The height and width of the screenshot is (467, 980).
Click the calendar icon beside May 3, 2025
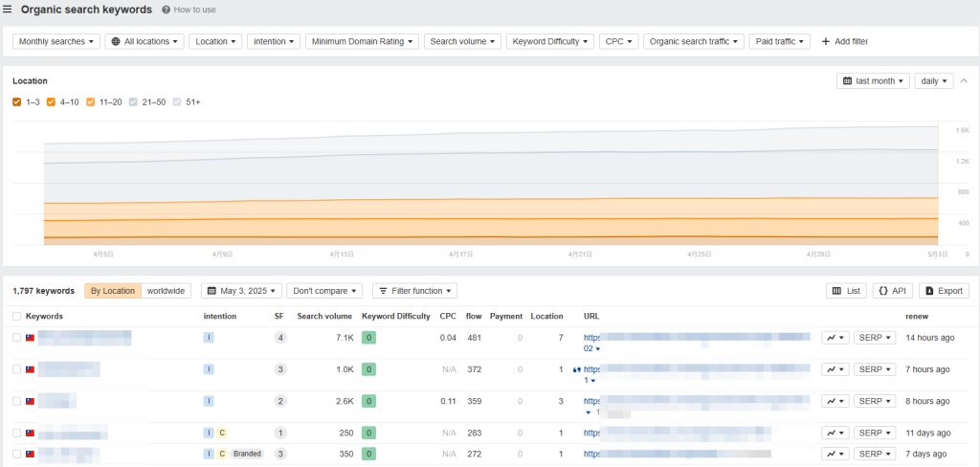(212, 291)
